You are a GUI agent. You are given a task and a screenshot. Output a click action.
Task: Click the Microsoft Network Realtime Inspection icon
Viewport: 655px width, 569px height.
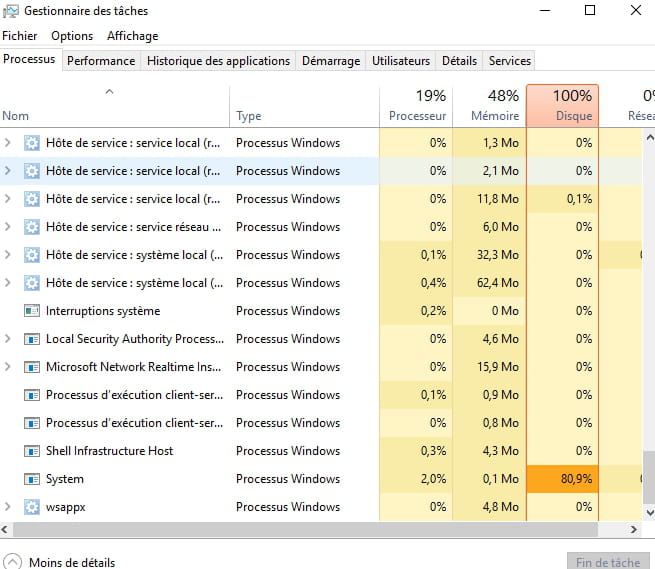31,367
